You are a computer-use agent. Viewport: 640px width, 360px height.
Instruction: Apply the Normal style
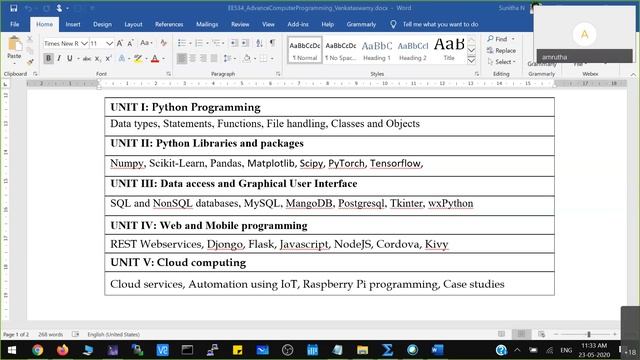[304, 50]
